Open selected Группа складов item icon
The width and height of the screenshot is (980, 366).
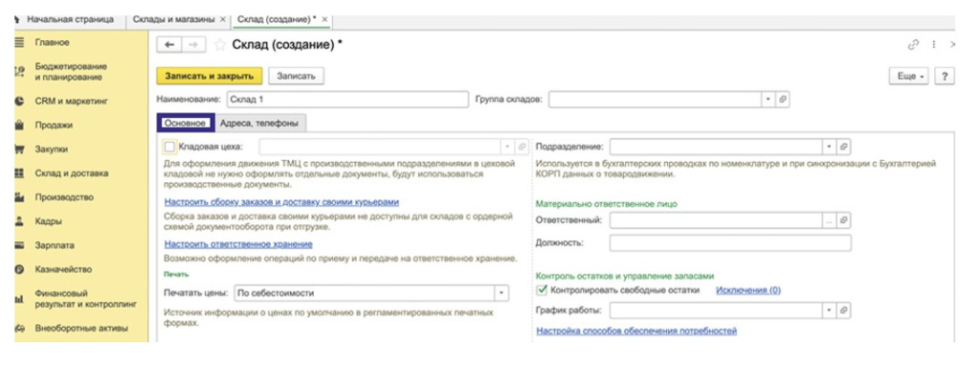click(783, 100)
